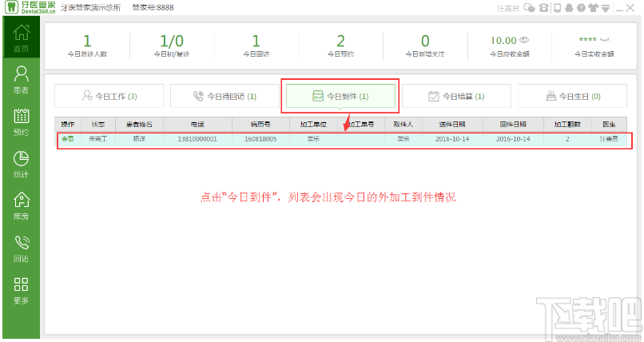This screenshot has height=342, width=644.
Task: Click 2016-10-14 in the 送件日期 column
Action: [x=452, y=139]
